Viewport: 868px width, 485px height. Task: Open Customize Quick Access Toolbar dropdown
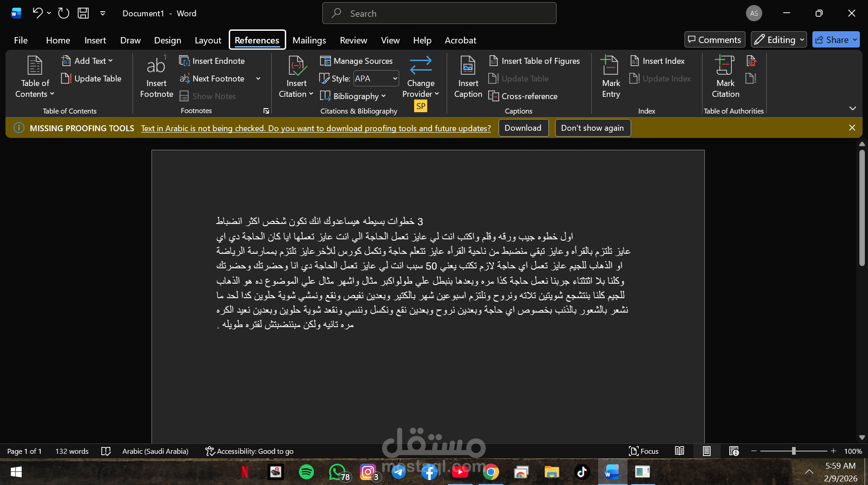pos(103,13)
